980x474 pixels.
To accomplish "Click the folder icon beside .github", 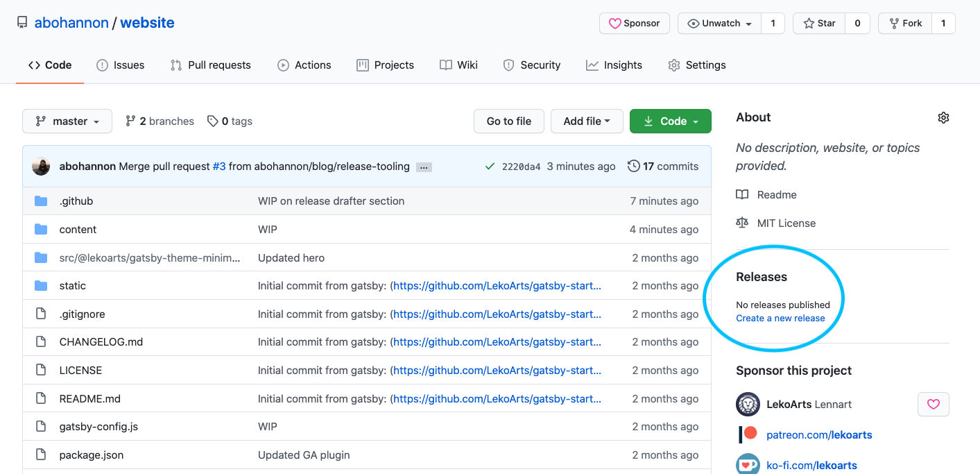I will click(41, 201).
